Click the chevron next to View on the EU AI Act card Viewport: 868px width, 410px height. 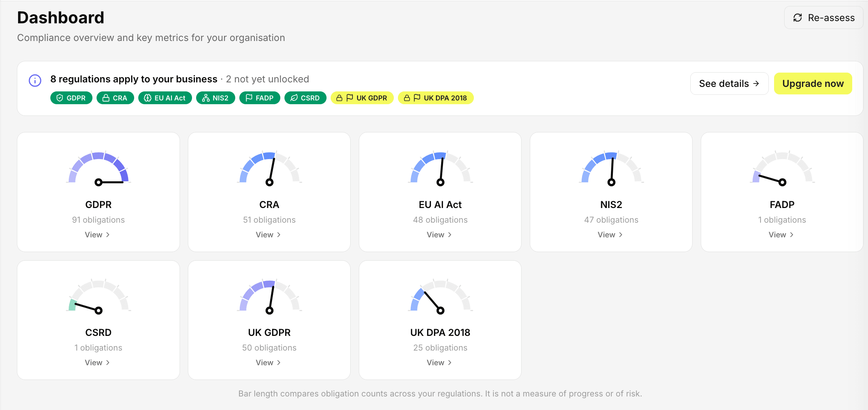(x=450, y=235)
